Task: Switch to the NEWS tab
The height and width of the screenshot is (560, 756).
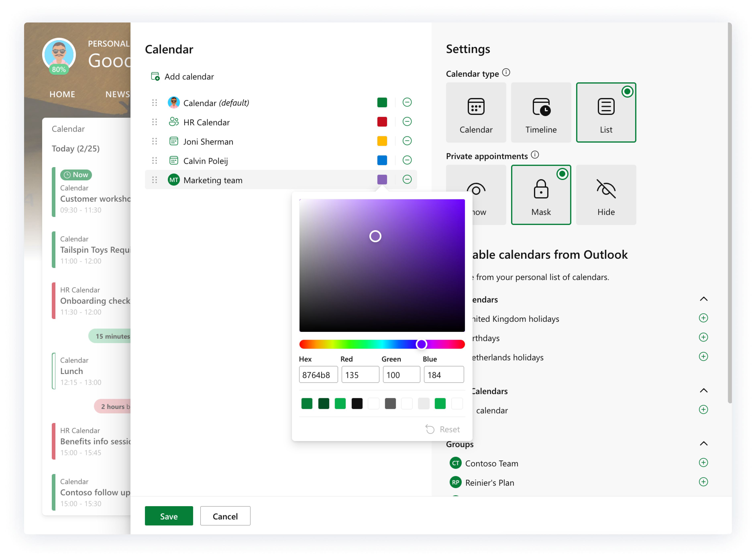Action: pyautogui.click(x=117, y=94)
